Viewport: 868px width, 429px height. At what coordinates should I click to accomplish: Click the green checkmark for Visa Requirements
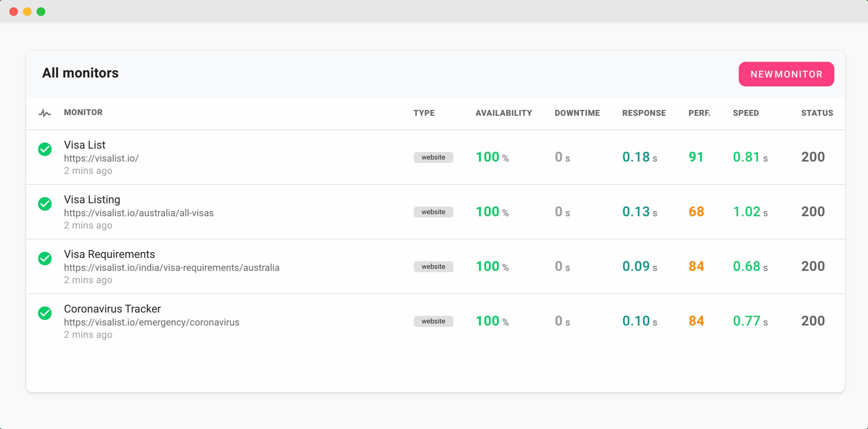(x=45, y=258)
